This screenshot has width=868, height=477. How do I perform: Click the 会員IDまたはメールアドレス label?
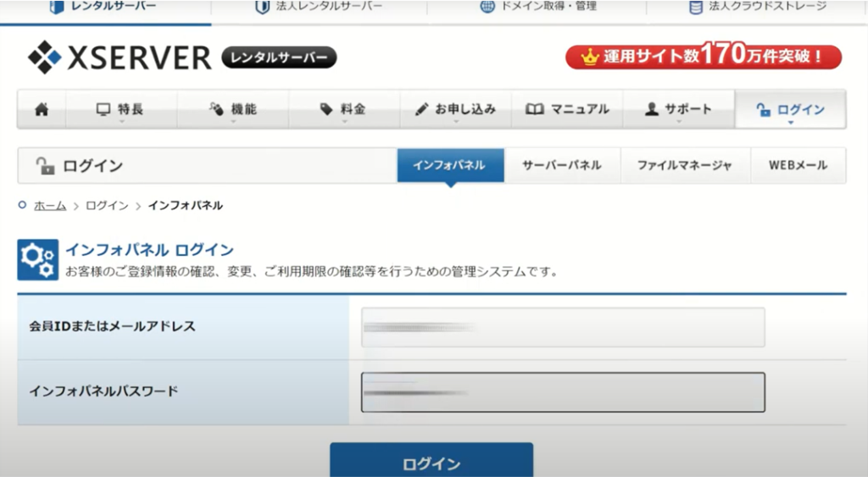(x=113, y=326)
